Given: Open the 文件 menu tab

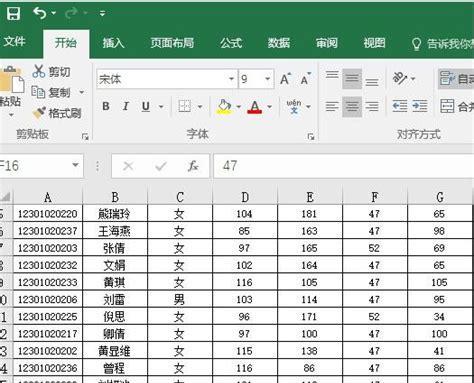Looking at the screenshot, I should pos(15,42).
